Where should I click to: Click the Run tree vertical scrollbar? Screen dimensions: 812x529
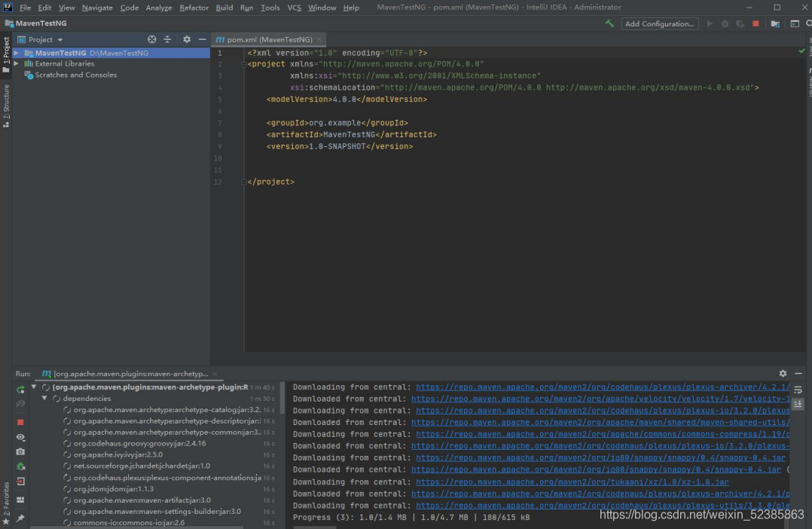pyautogui.click(x=282, y=398)
